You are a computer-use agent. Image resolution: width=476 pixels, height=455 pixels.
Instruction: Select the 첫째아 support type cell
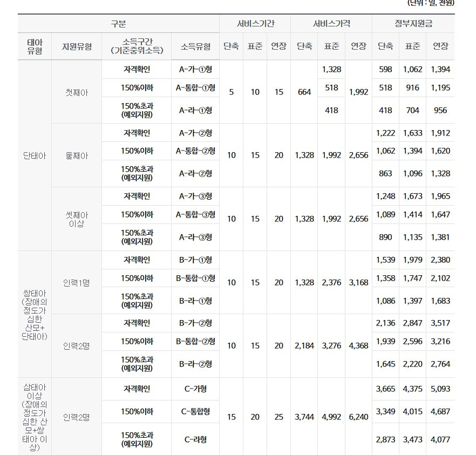77,92
